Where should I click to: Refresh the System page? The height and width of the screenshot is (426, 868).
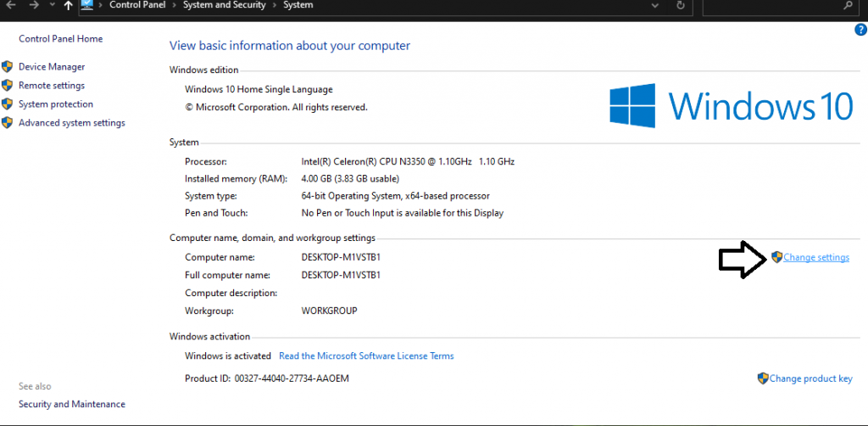click(681, 5)
